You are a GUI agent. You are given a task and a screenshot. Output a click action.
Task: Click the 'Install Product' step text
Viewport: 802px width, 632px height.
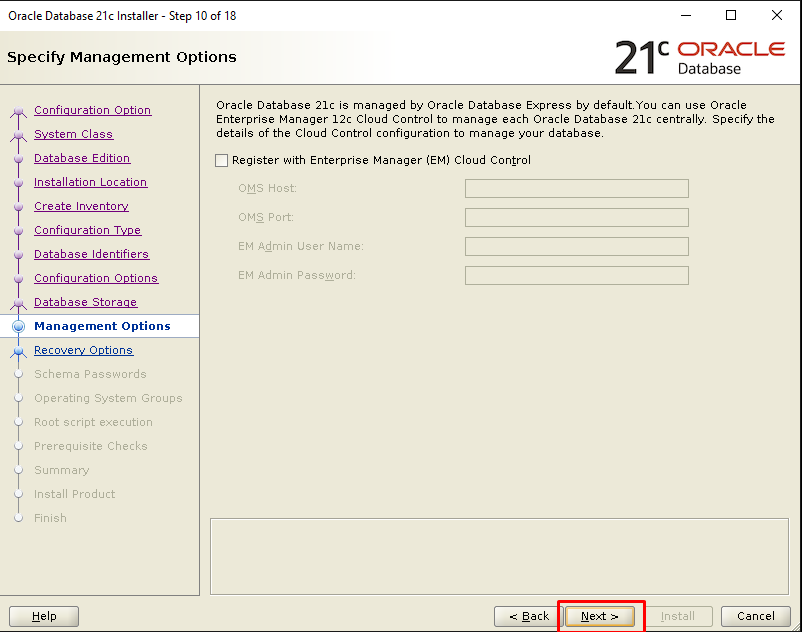point(74,494)
